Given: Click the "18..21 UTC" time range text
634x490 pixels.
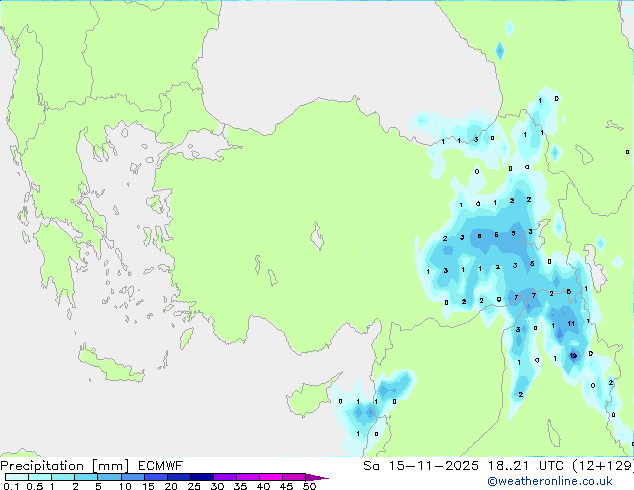Looking at the screenshot, I should click(525, 466).
